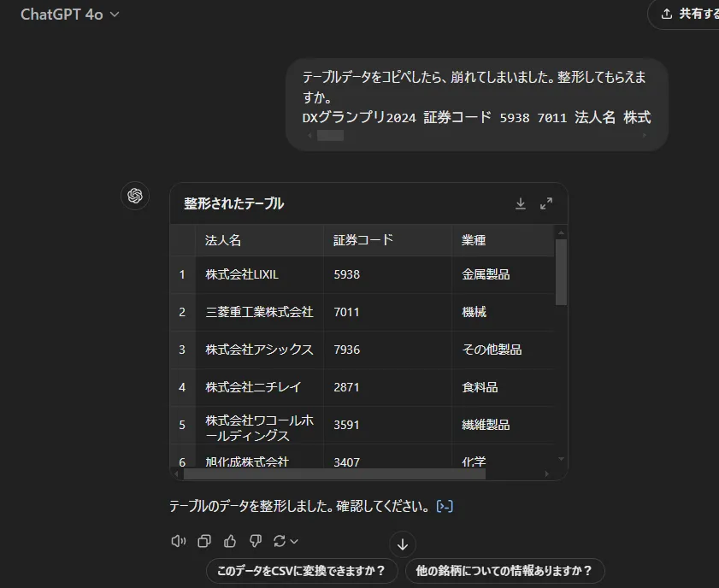Click the table scroll down arrow

[x=561, y=459]
